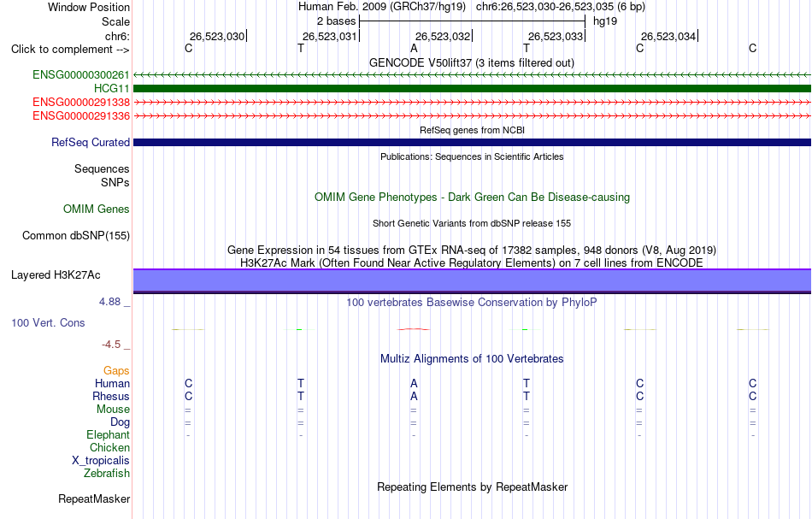Click the Window Position label
The image size is (812, 519).
[x=89, y=7]
